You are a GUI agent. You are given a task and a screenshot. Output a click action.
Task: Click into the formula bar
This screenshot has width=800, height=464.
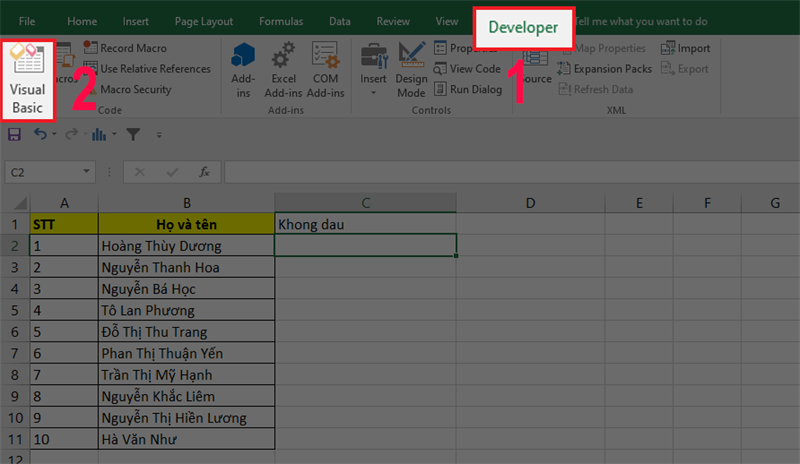point(512,172)
